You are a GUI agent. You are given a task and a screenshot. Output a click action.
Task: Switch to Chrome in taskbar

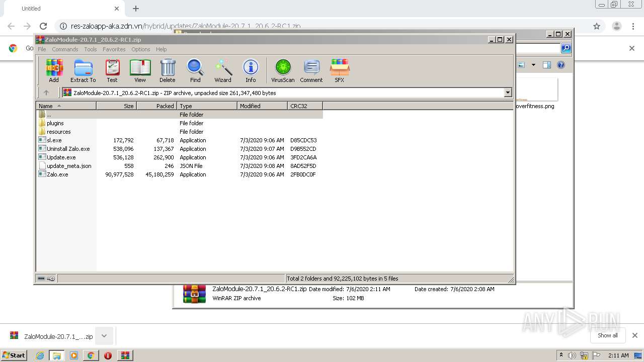(x=91, y=355)
